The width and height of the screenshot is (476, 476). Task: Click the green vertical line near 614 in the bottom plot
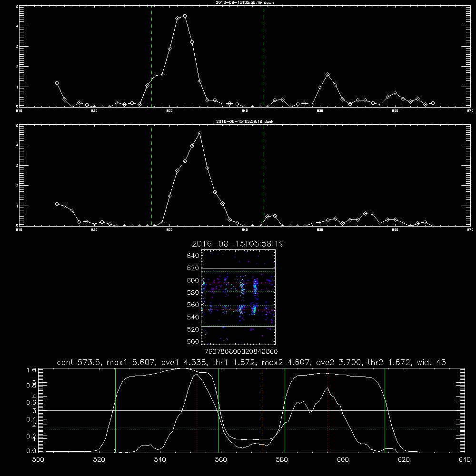click(x=385, y=410)
